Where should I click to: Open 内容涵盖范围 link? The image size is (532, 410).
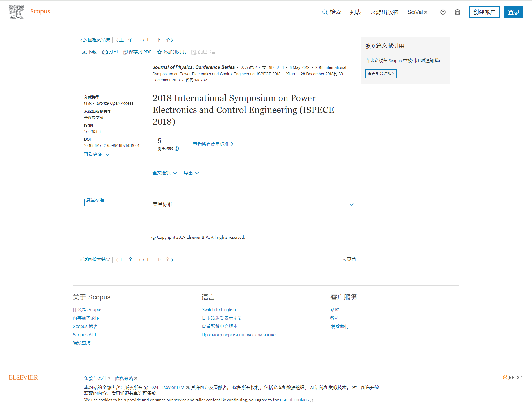coord(86,318)
